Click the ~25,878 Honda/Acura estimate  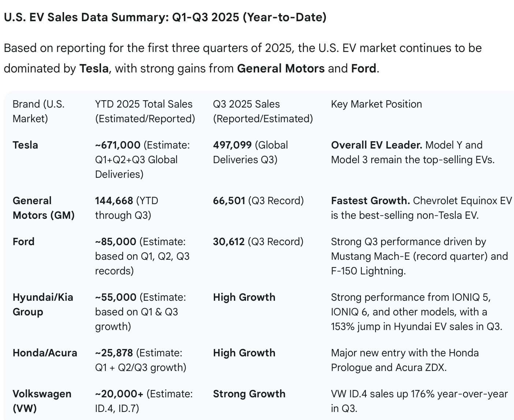(114, 353)
